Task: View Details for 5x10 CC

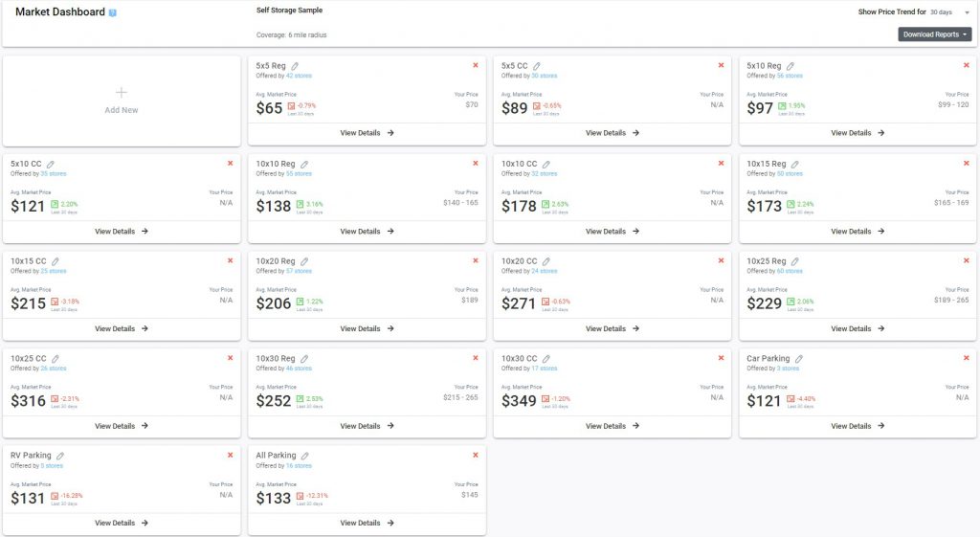Action: point(122,232)
